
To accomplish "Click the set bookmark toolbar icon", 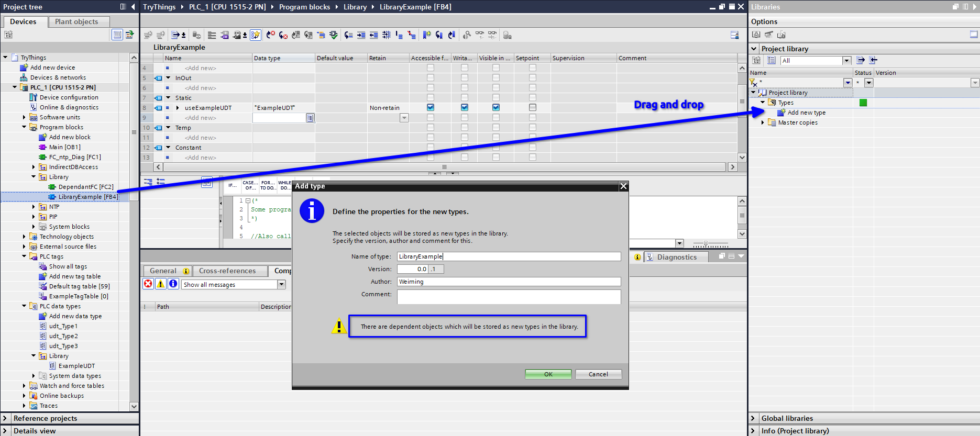I will coord(426,35).
